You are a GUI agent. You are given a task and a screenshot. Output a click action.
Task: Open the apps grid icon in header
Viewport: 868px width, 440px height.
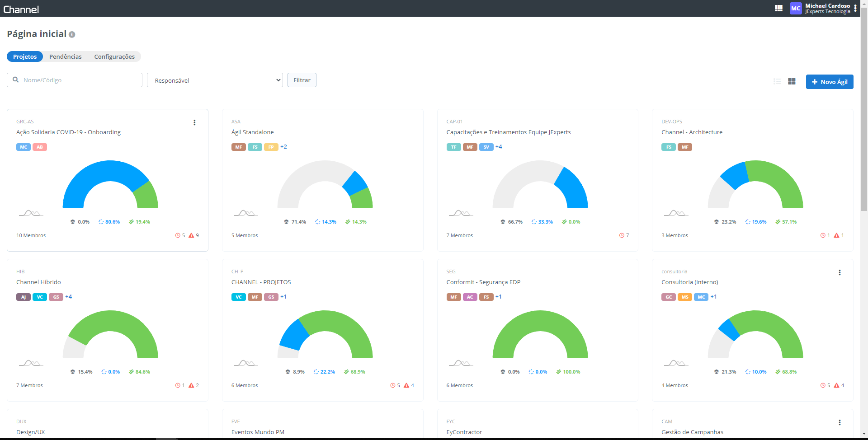(x=778, y=8)
